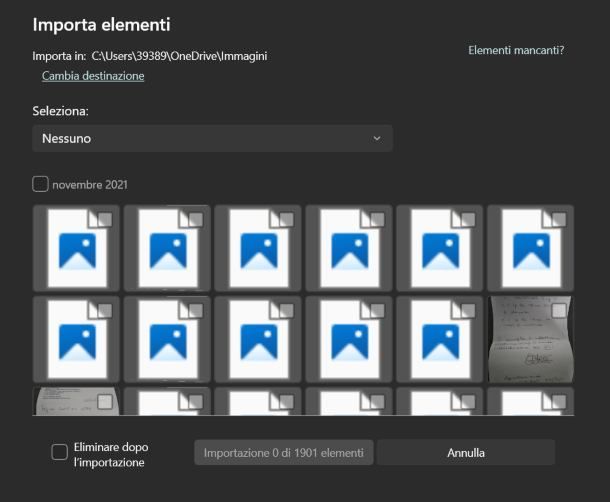This screenshot has height=502, width=610.
Task: Enable Eliminare dopo l'importazione checkbox
Action: (60, 452)
